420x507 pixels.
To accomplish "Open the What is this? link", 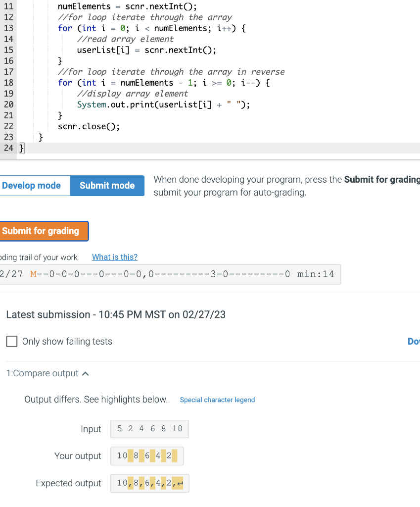I will (114, 257).
